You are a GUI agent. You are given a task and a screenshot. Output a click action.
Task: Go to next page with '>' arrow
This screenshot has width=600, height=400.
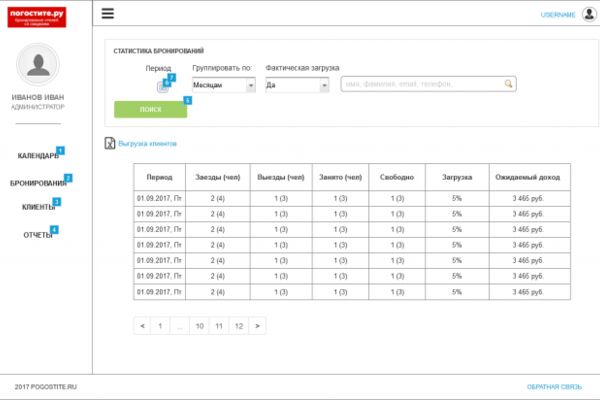[258, 326]
